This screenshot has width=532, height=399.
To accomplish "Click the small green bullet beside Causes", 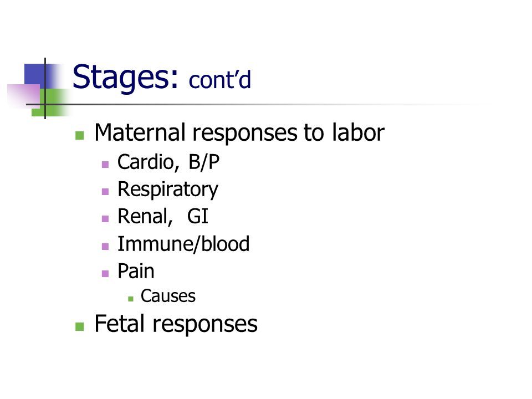I will (x=131, y=299).
